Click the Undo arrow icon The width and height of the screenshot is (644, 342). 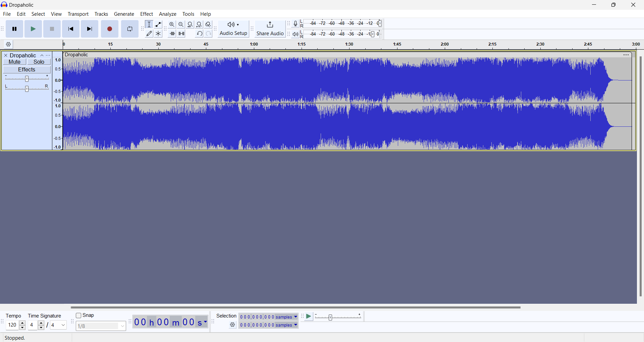200,34
